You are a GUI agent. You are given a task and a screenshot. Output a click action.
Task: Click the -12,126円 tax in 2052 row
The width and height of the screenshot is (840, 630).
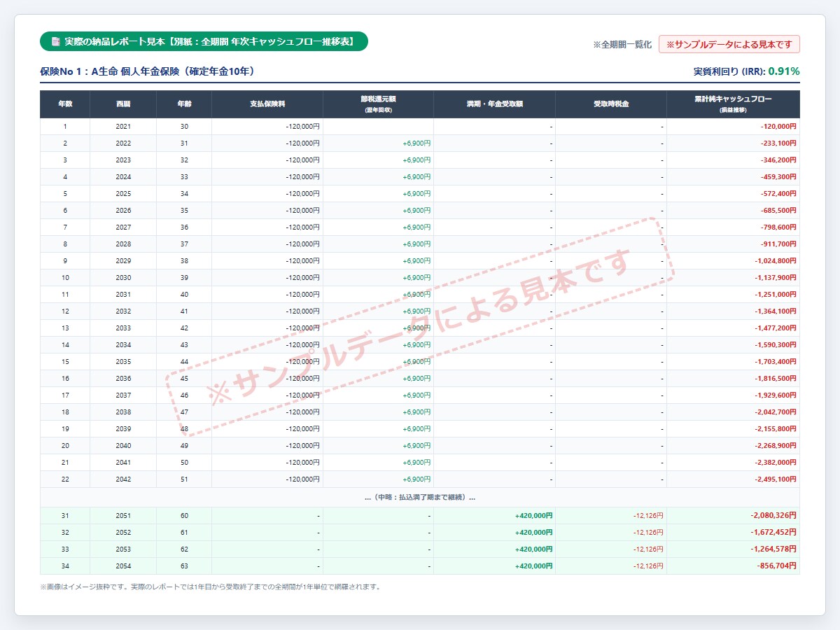(x=648, y=533)
